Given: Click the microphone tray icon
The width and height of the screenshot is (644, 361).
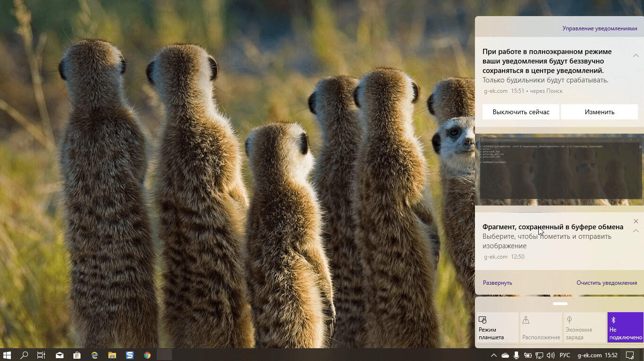Looking at the screenshot, I should click(x=516, y=355).
